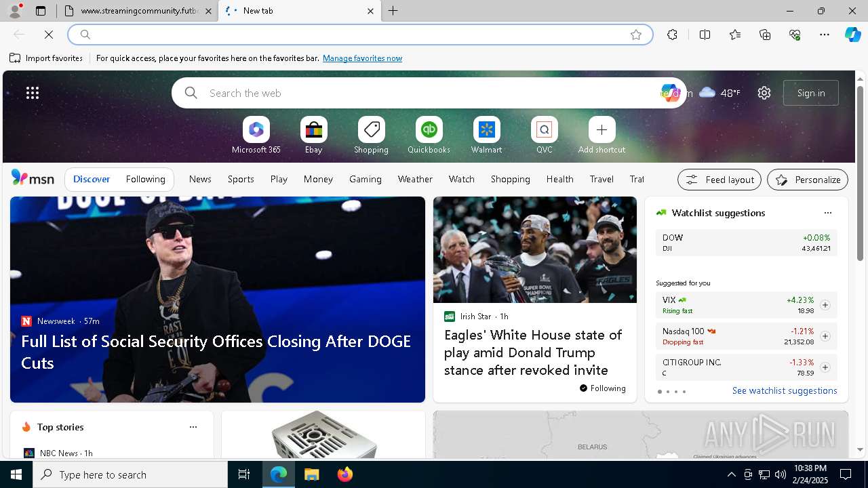This screenshot has width=868, height=488.
Task: Open Windows Start menu
Action: coord(16,474)
